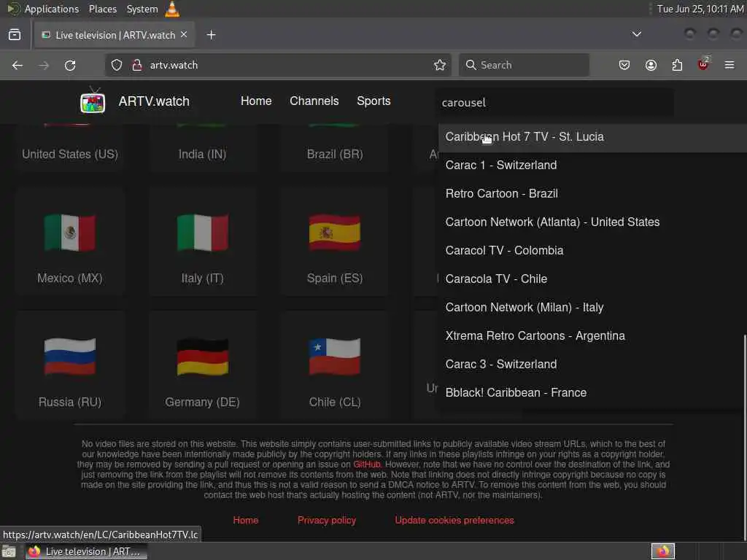Go back with the browser back arrow
Image resolution: width=747 pixels, height=560 pixels.
coord(18,65)
